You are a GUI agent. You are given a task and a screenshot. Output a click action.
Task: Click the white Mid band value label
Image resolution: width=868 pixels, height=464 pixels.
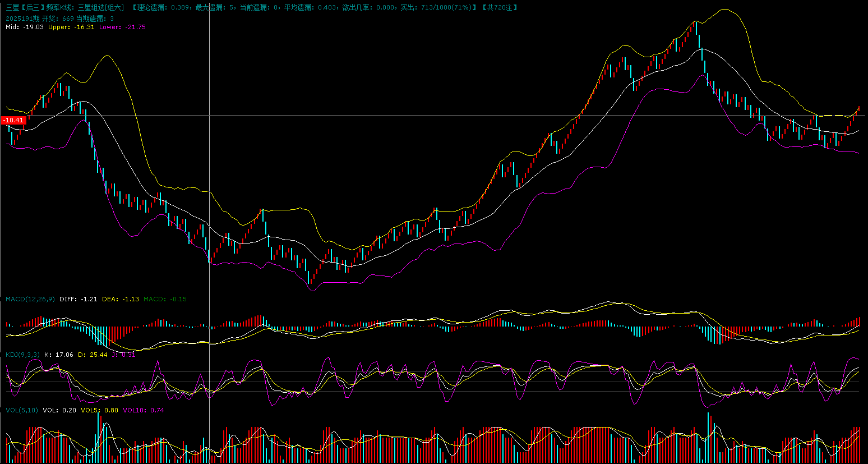coord(24,27)
